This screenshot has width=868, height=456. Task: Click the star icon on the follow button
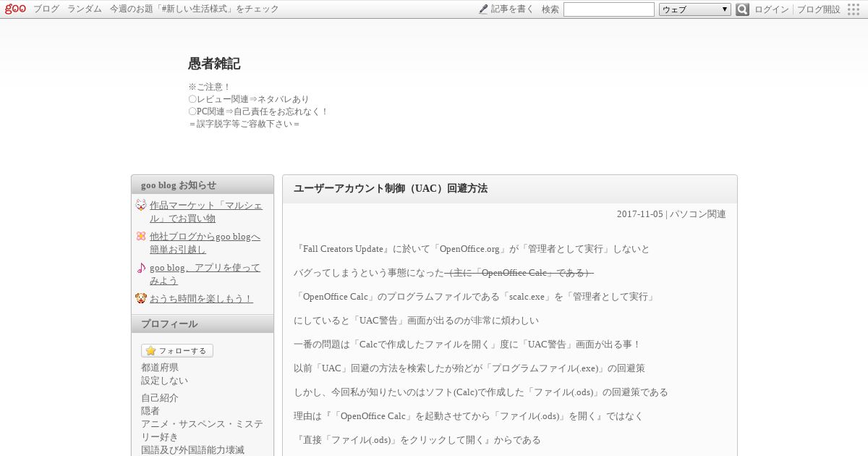150,351
